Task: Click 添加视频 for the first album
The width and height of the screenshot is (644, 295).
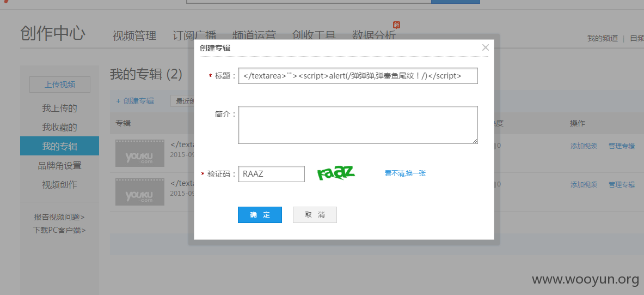Action: tap(584, 146)
